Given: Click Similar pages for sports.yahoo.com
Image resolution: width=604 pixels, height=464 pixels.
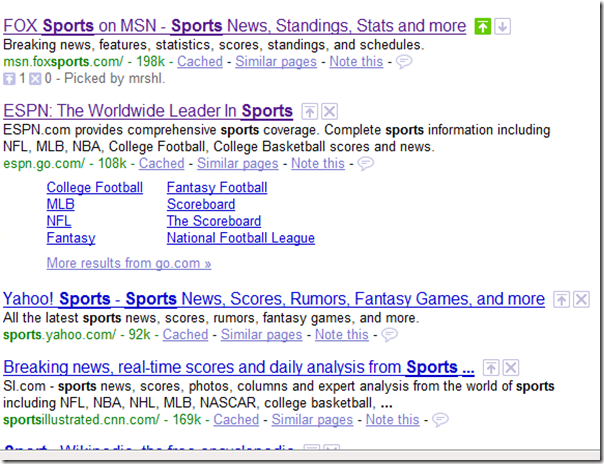Looking at the screenshot, I should point(262,335).
